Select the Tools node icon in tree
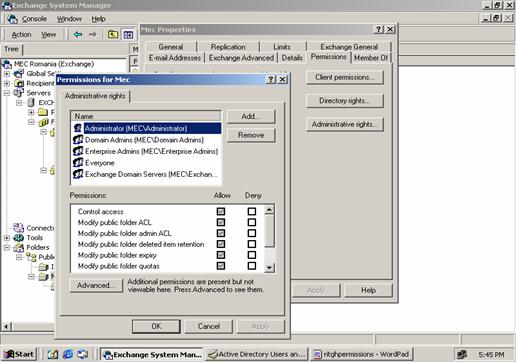The image size is (516, 362). (18, 238)
